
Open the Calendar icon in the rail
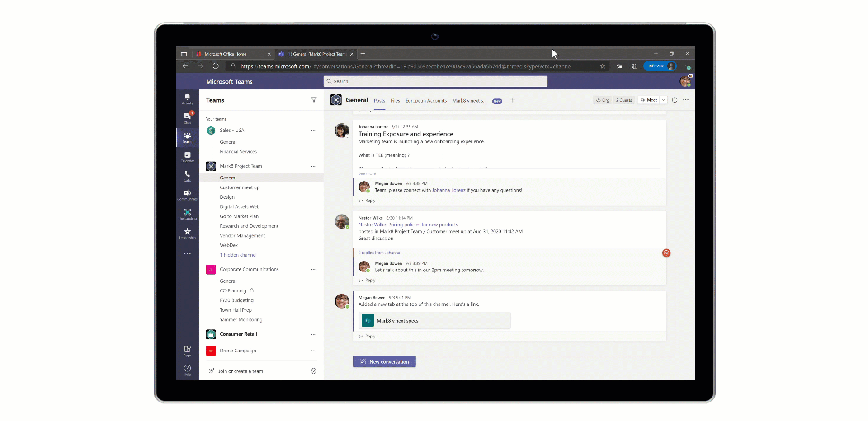click(x=187, y=157)
